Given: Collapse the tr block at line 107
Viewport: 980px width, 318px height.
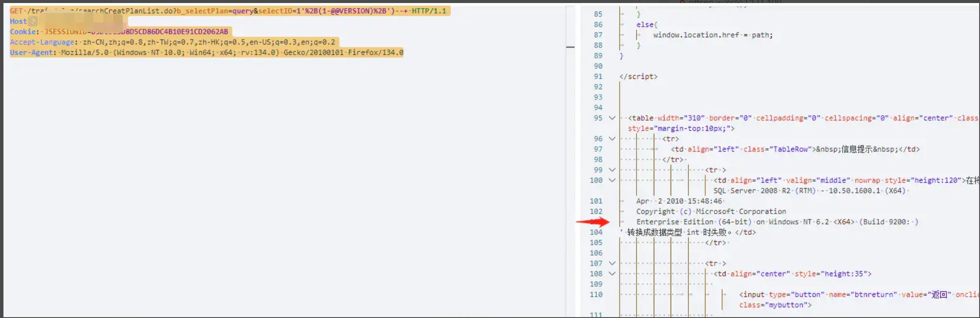Looking at the screenshot, I should (x=612, y=263).
